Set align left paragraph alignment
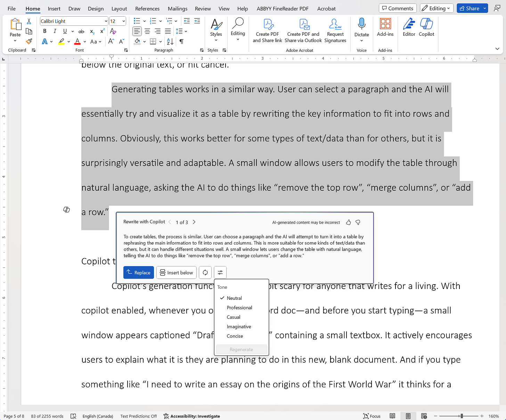 point(137,31)
